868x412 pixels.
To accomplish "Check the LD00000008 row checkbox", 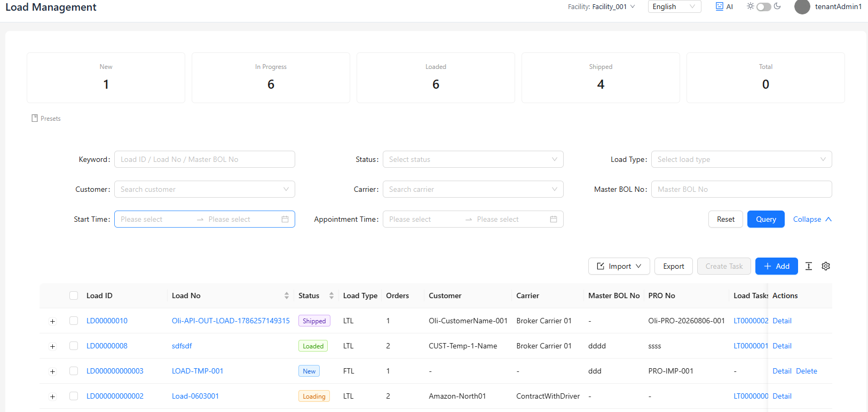I will click(74, 346).
